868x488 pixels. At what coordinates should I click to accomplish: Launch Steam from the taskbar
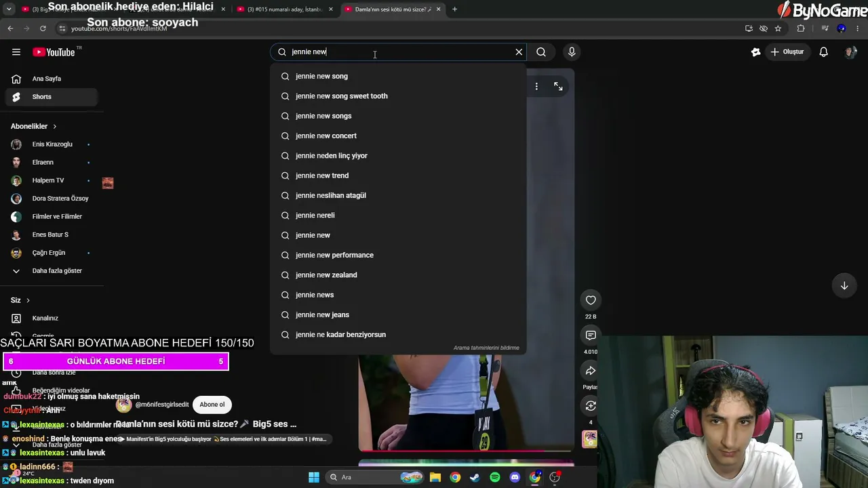click(475, 477)
